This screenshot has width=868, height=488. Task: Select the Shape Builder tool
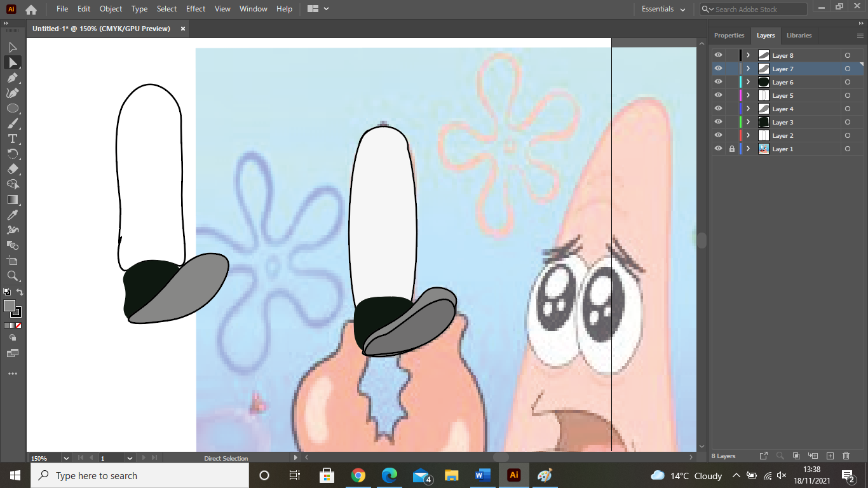(x=13, y=184)
